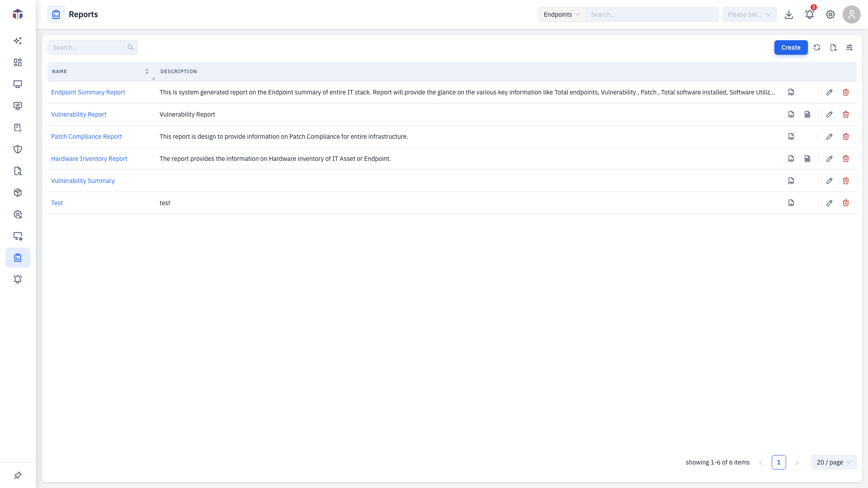This screenshot has width=868, height=488.
Task: Click the export file icon next to refresh
Action: (833, 47)
